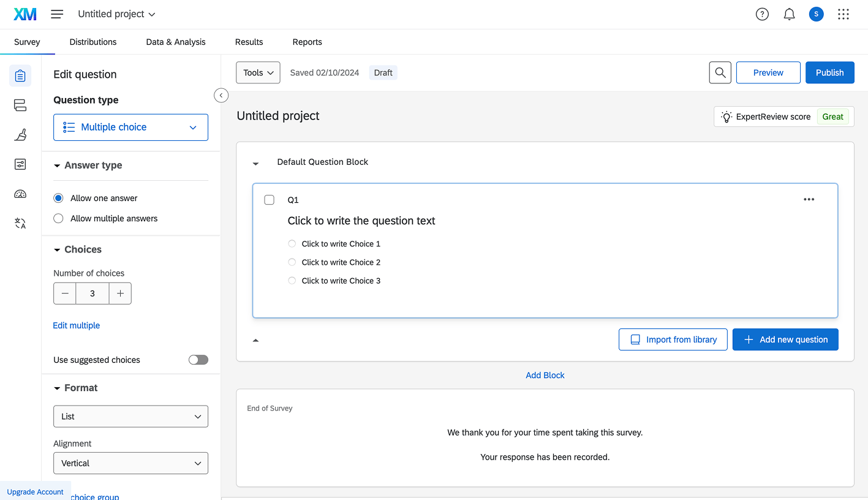Switch to the Data & Analysis tab

[x=176, y=42]
